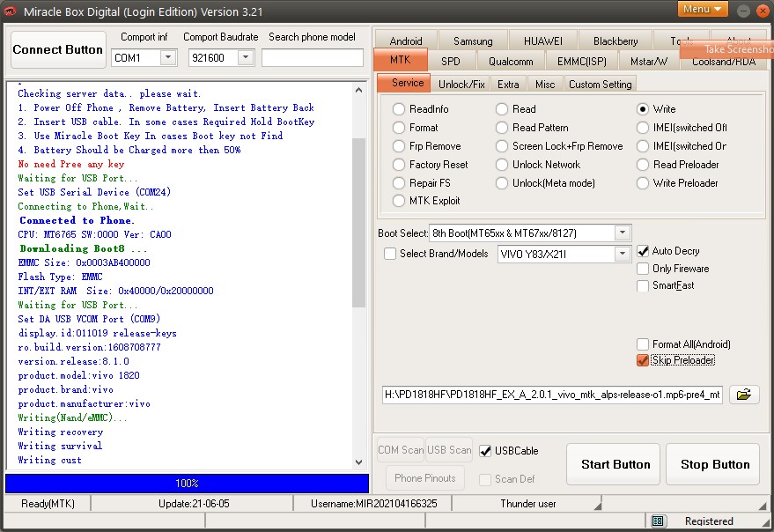Switch to the Android tab
Screen dimensions: 774x532
[x=406, y=41]
